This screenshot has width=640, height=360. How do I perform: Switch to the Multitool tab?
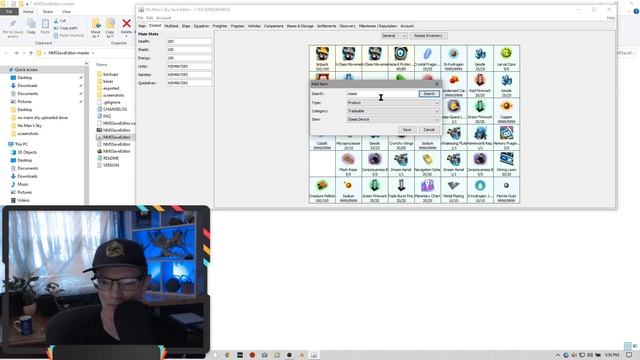(171, 26)
